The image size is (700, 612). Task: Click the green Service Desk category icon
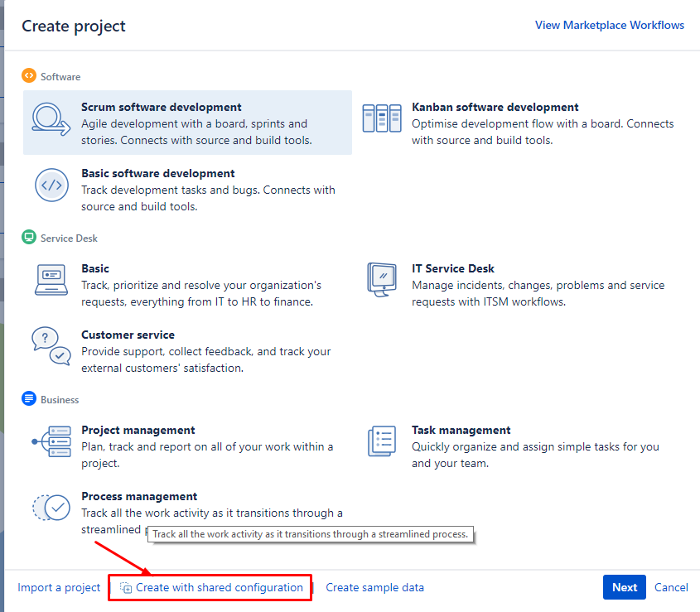point(28,238)
